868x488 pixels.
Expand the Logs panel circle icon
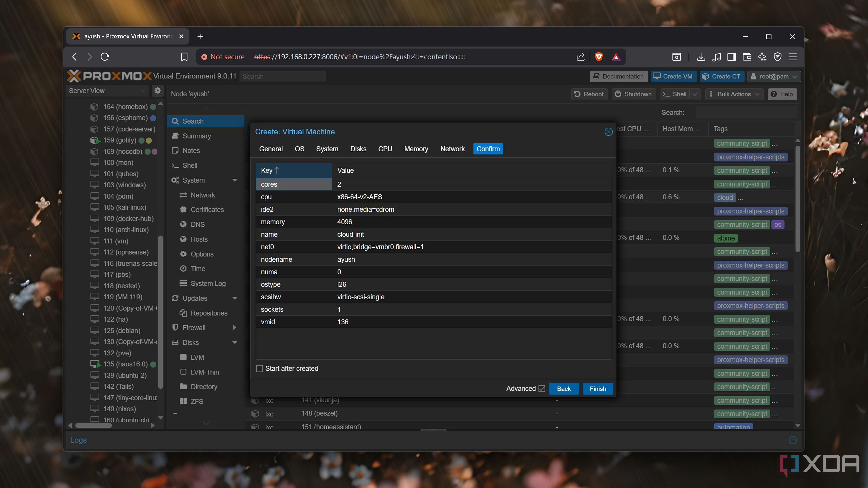tap(793, 440)
